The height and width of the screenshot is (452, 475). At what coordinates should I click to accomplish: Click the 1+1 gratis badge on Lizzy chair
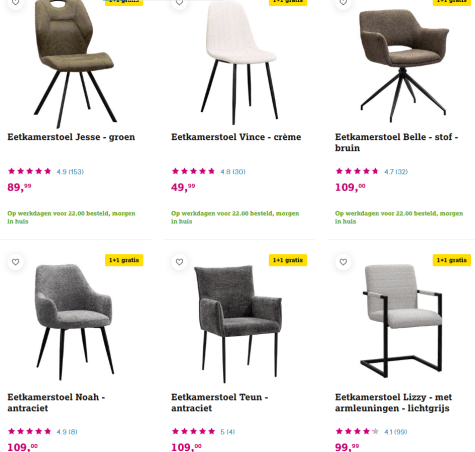click(x=452, y=260)
